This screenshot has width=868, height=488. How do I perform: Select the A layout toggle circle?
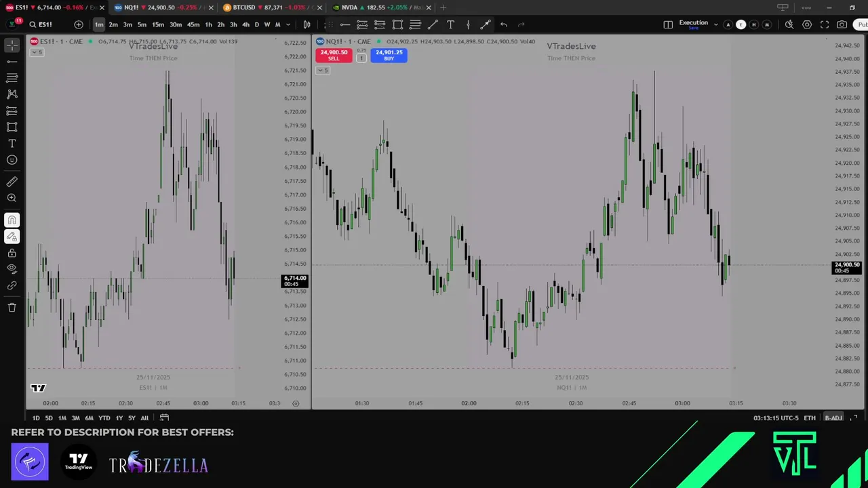[728, 24]
